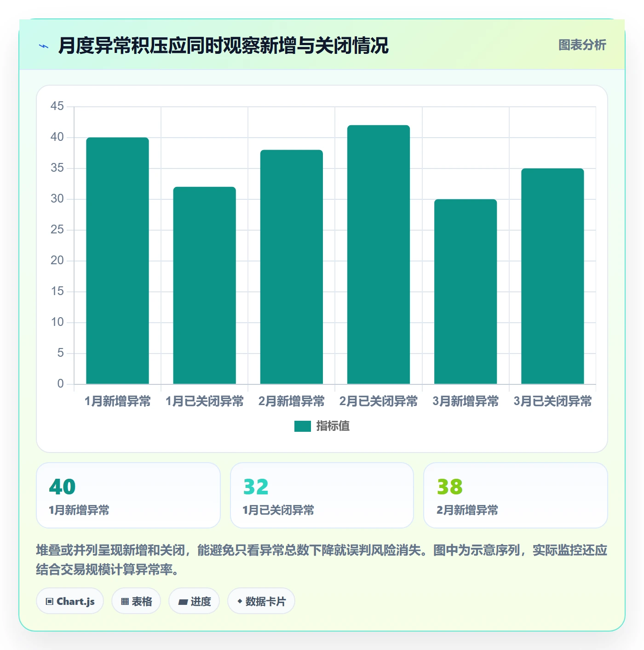Click the lightning bolt icon beside the title
Viewport: 644px width, 650px height.
(44, 46)
